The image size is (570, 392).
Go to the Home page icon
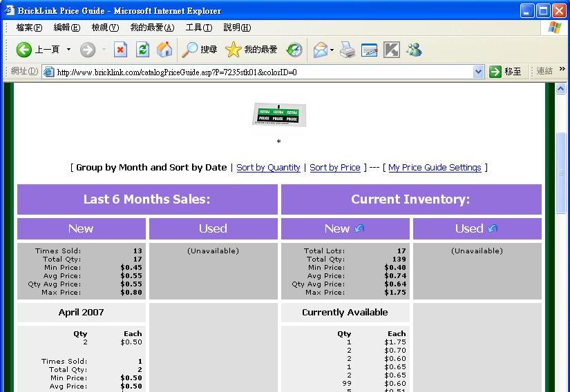pyautogui.click(x=164, y=50)
